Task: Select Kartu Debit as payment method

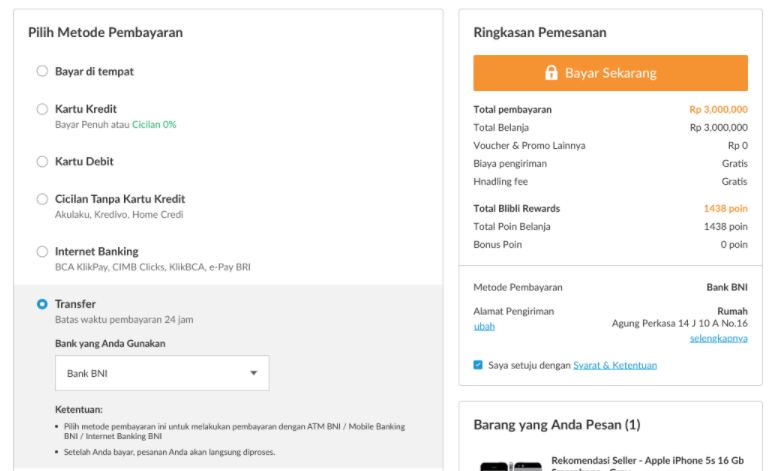Action: point(42,161)
